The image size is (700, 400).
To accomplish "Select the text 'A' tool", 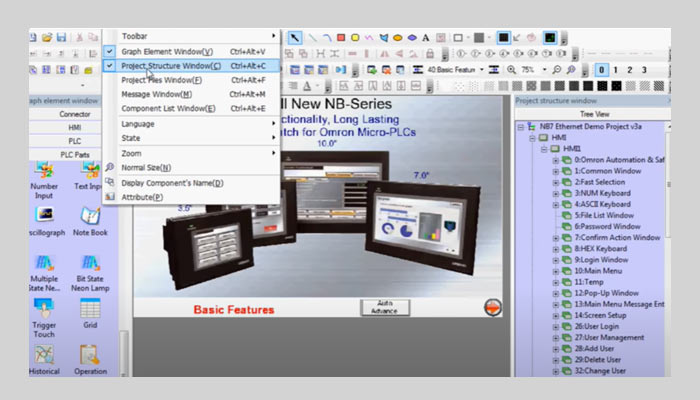I will [x=425, y=38].
